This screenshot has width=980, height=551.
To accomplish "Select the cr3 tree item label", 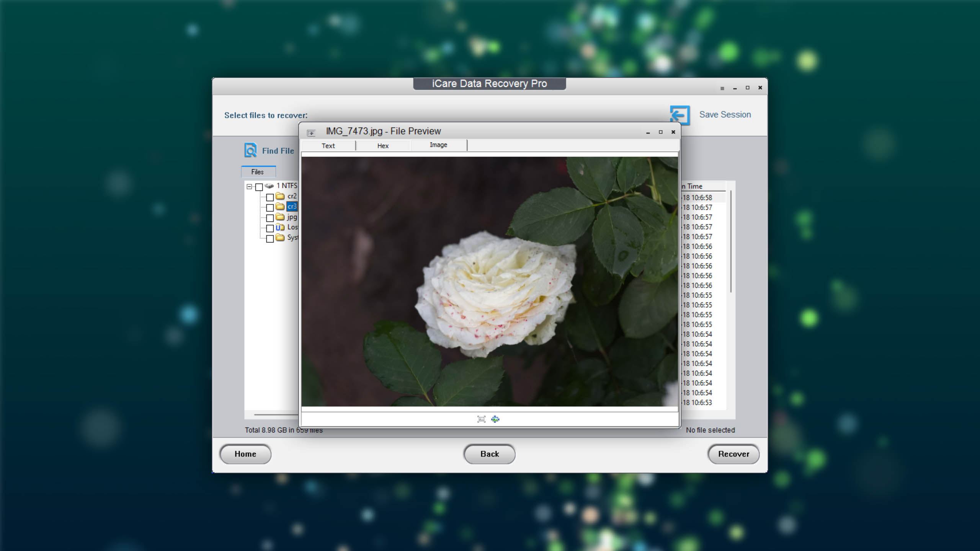I will (x=292, y=206).
